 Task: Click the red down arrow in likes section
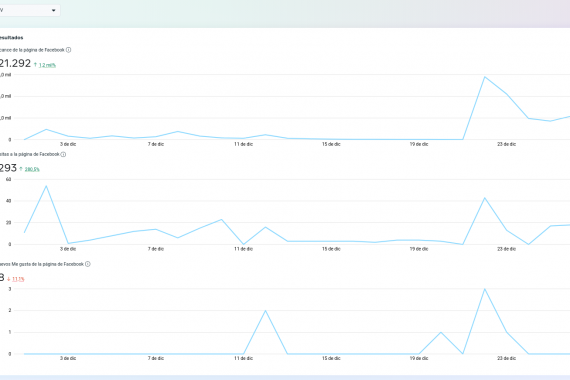click(x=9, y=279)
